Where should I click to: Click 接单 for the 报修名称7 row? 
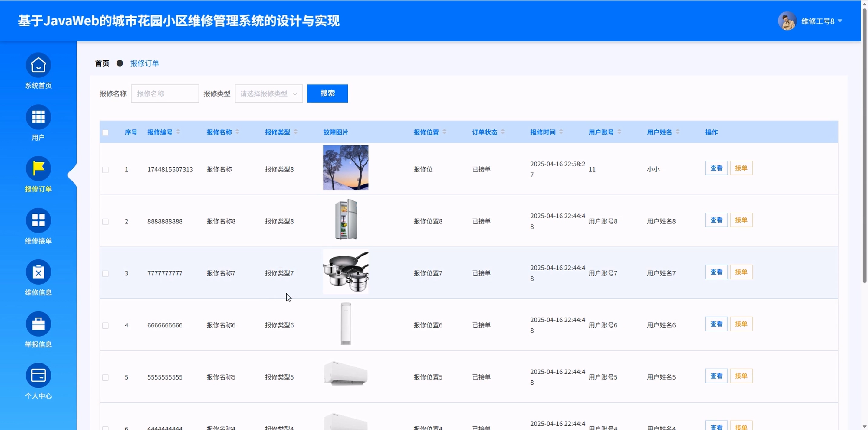click(x=741, y=272)
